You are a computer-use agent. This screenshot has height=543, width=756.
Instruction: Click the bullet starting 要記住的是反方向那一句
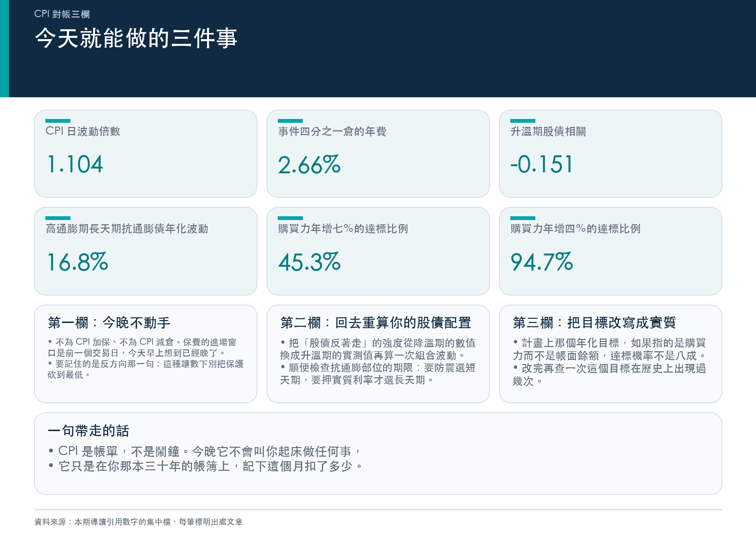pos(146,369)
